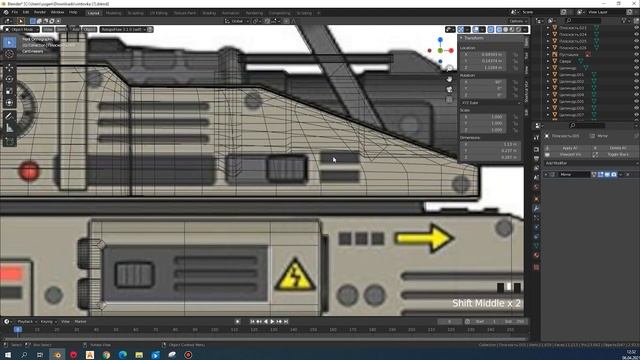Open the Scene properties tab
Viewport: 640px width, 360px height.
pos(536,178)
